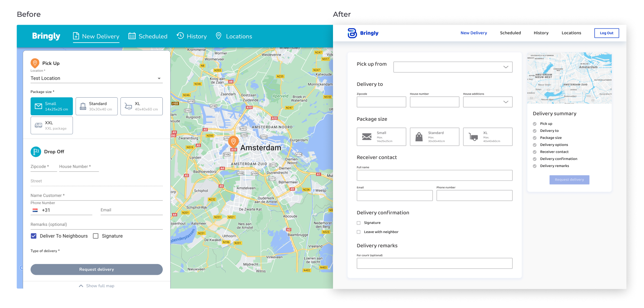Click the check icon next to Package size summary

pyautogui.click(x=535, y=138)
